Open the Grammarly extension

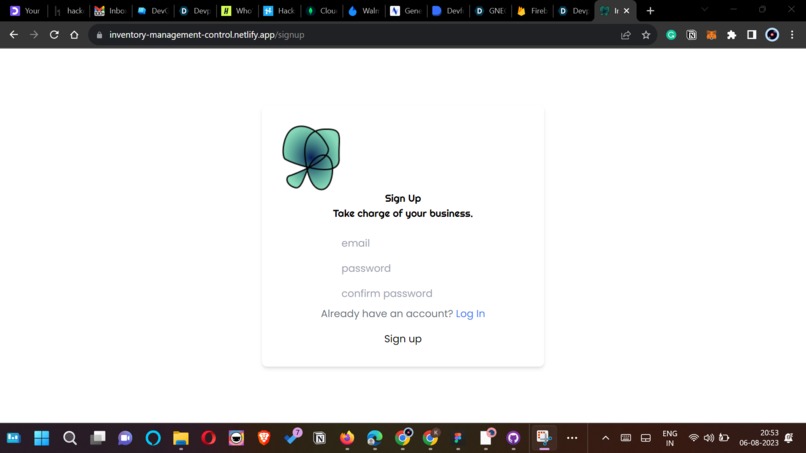(671, 35)
